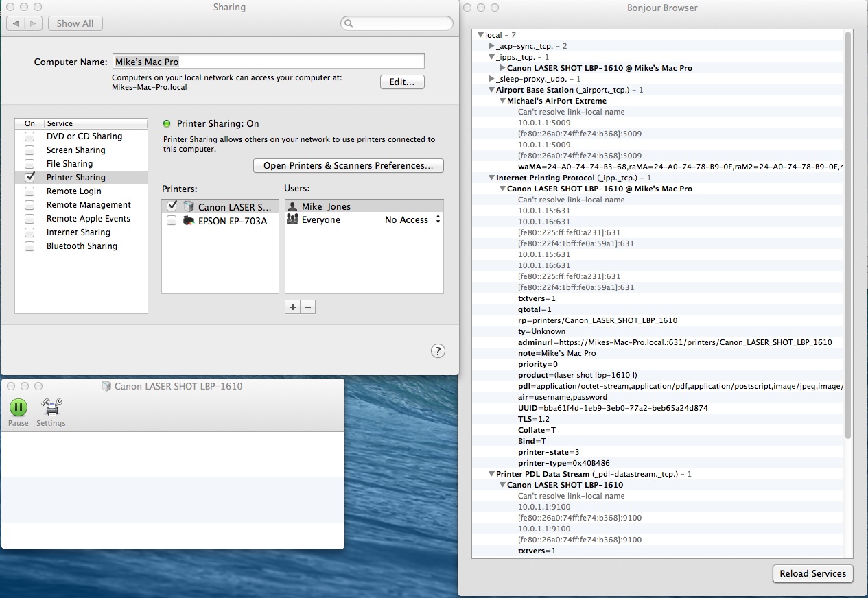Select the printer-type=0x40B486 line
868x598 pixels.
[x=563, y=463]
